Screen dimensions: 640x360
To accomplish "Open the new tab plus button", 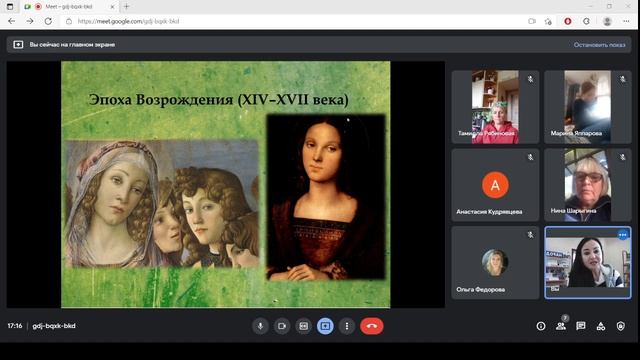I will click(127, 7).
